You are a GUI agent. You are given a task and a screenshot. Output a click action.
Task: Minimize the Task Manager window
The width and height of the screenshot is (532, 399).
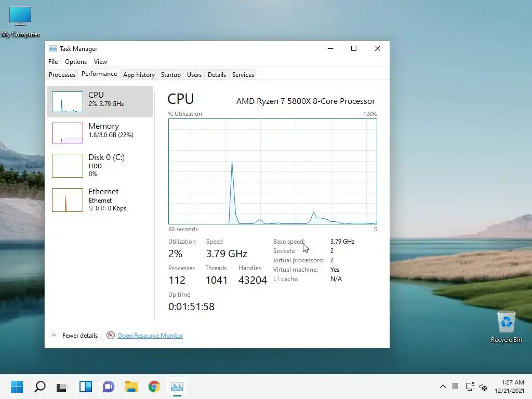pyautogui.click(x=330, y=48)
